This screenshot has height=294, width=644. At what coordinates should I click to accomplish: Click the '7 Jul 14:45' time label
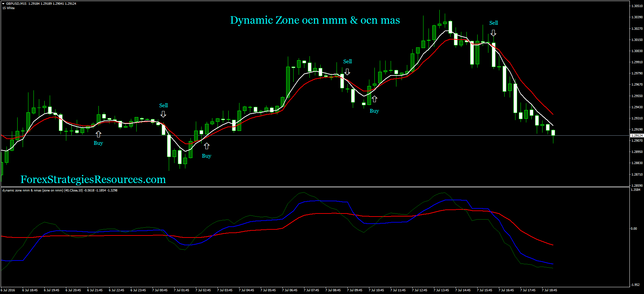click(463, 290)
